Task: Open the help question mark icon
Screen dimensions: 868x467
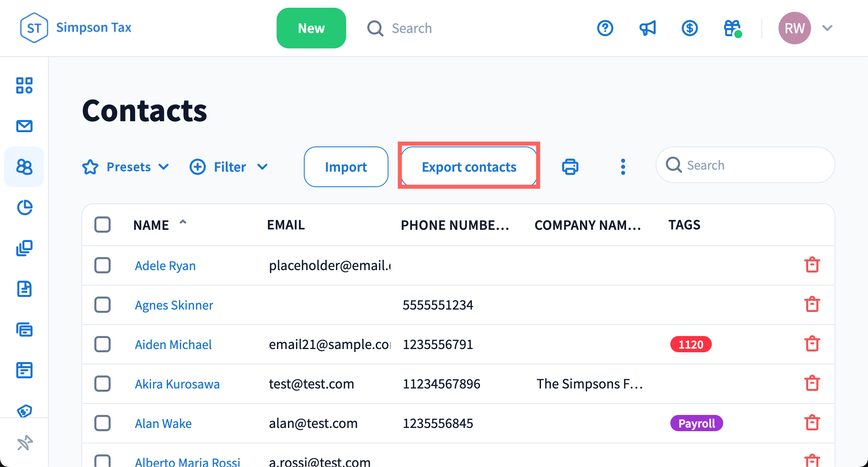Action: pos(605,28)
